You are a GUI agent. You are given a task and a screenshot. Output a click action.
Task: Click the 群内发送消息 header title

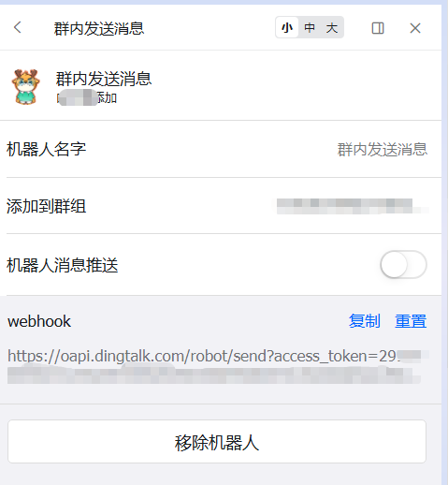99,28
